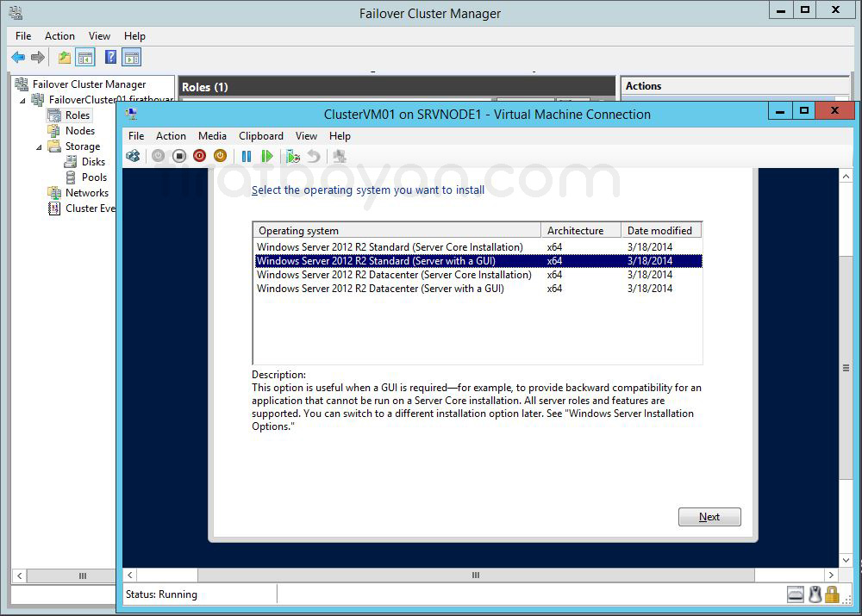Open Help menu in Failover Cluster Manager
Image resolution: width=862 pixels, height=616 pixels.
pyautogui.click(x=134, y=35)
